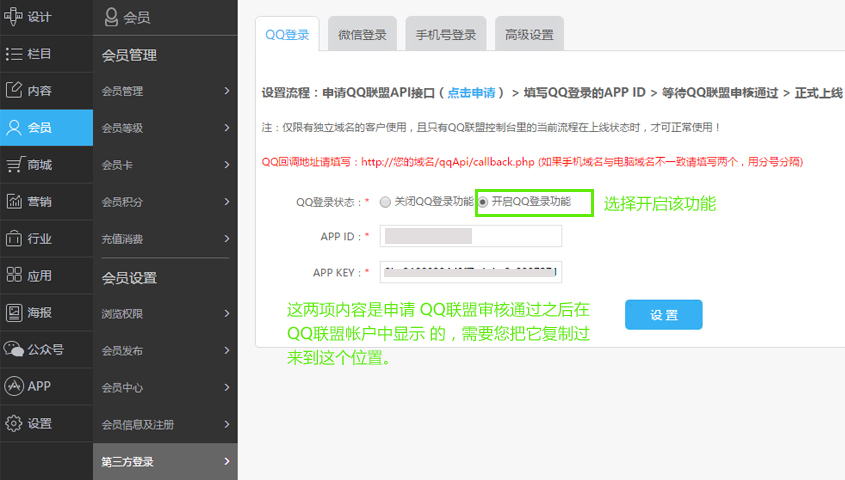The width and height of the screenshot is (845, 480).
Task: Switch to 高级设置 tab
Action: 529,34
